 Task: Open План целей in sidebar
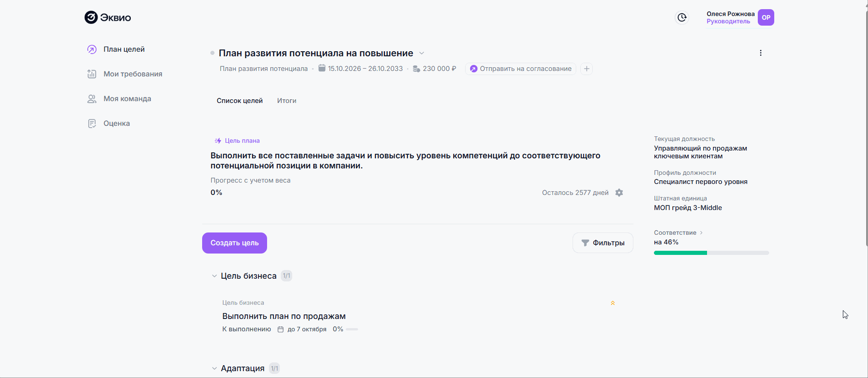coord(124,49)
